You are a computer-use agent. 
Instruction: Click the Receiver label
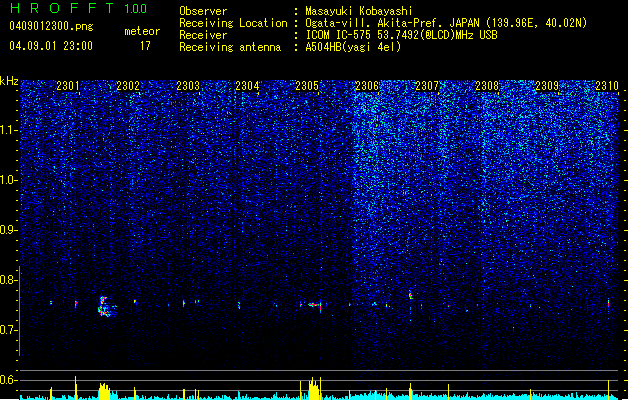coord(203,35)
